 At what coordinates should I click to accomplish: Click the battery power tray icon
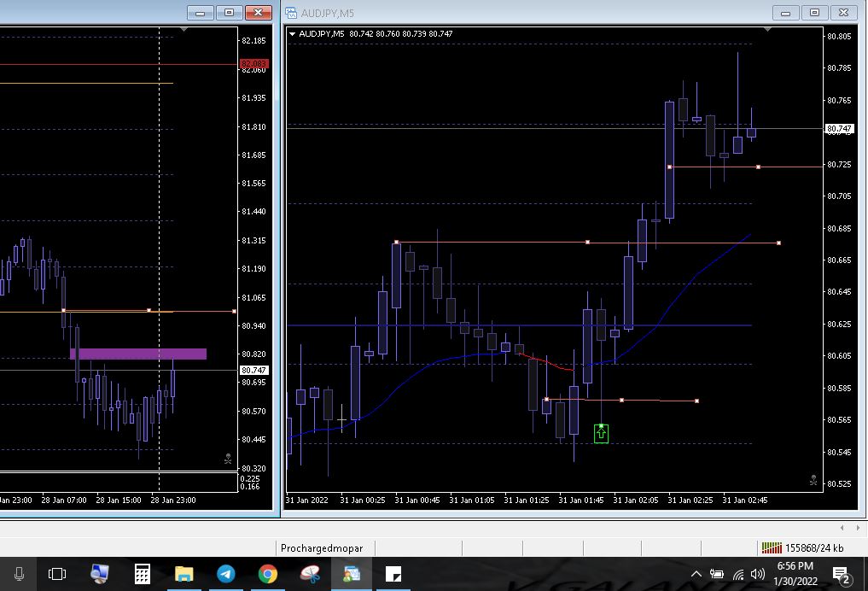pyautogui.click(x=717, y=574)
